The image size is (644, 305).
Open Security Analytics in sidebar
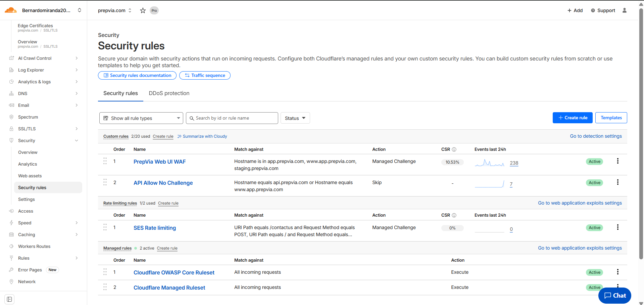tap(28, 164)
